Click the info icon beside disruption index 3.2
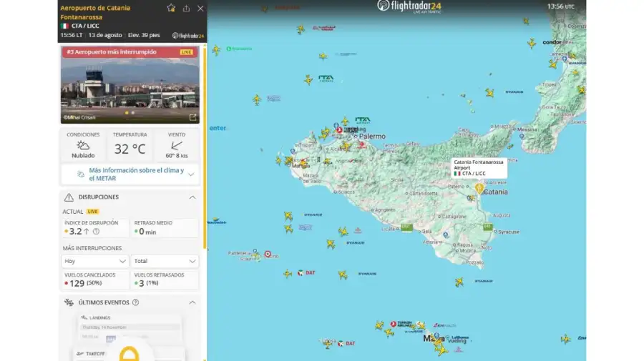This screenshot has height=361, width=644. point(96,232)
